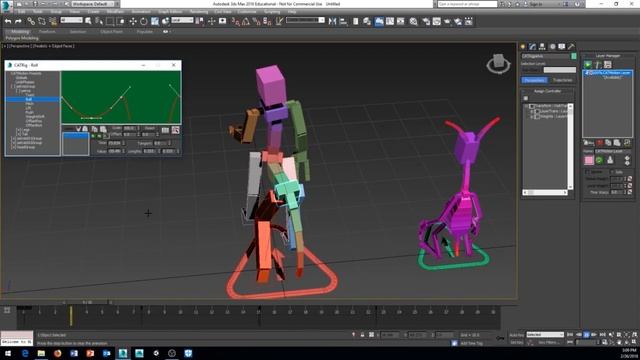Open the Schematic View icon

pyautogui.click(x=400, y=21)
